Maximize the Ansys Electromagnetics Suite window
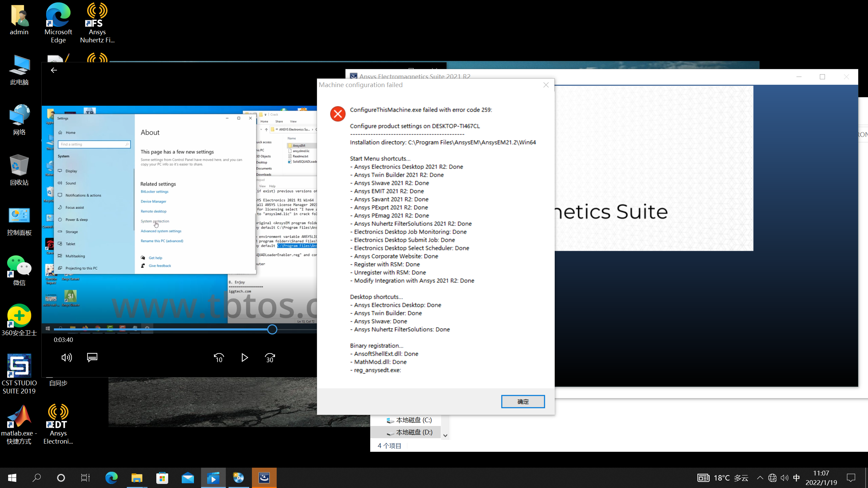868x488 pixels. pos(822,77)
